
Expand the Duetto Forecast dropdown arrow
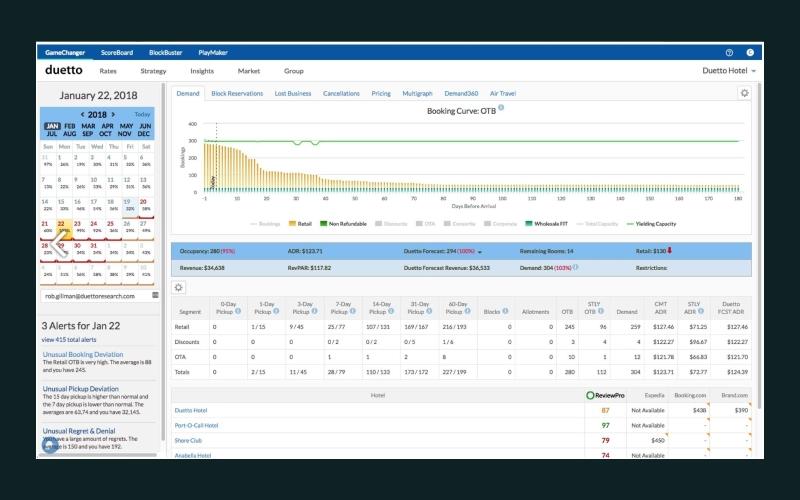[480, 252]
